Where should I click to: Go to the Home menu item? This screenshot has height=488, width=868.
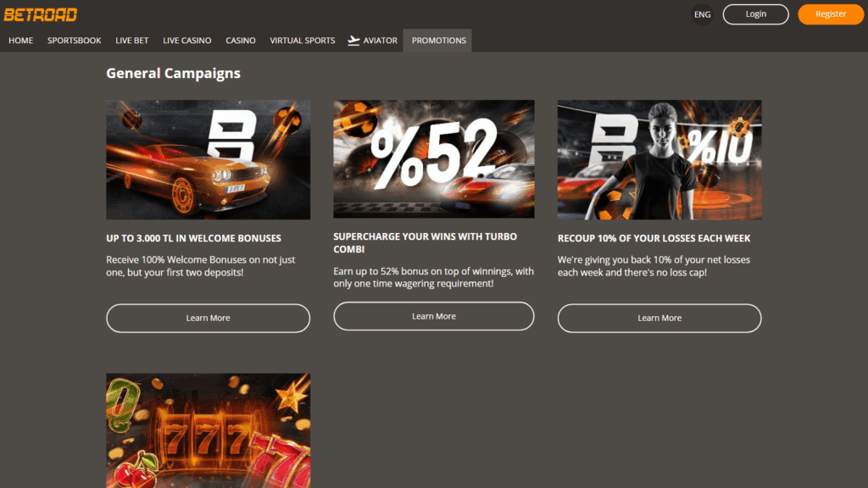pos(21,41)
